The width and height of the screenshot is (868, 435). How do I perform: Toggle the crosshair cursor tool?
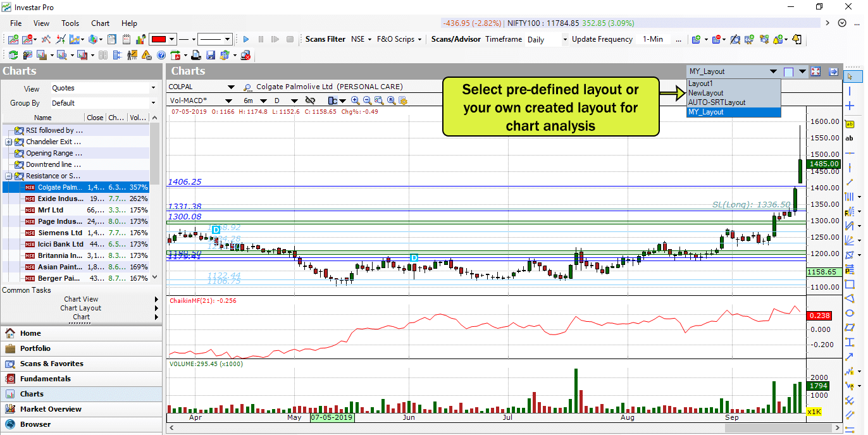click(850, 105)
